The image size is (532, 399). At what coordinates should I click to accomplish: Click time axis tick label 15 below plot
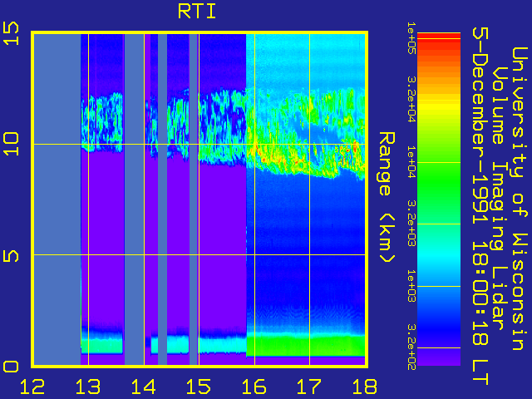199,387
